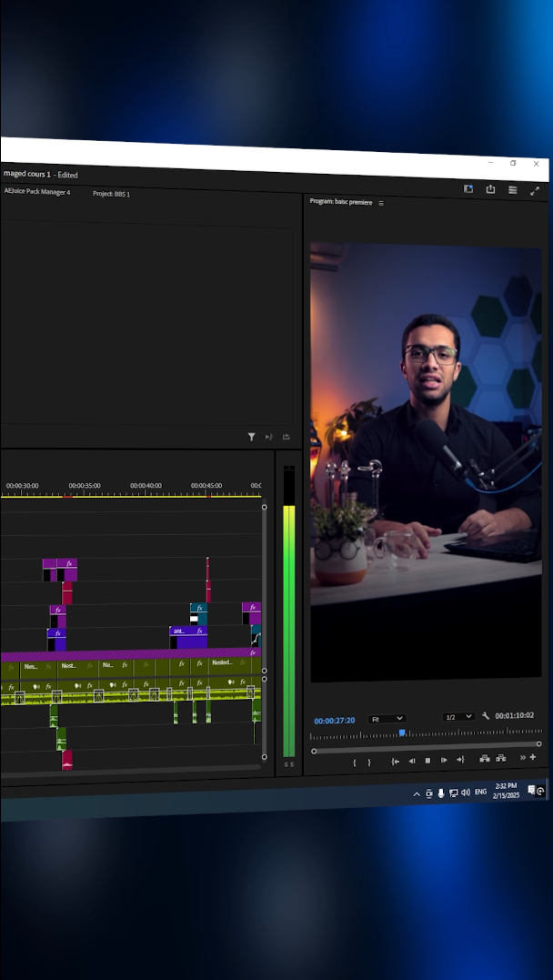Click the blue playhead on the Program monitor ruler
This screenshot has width=553, height=980.
click(402, 732)
